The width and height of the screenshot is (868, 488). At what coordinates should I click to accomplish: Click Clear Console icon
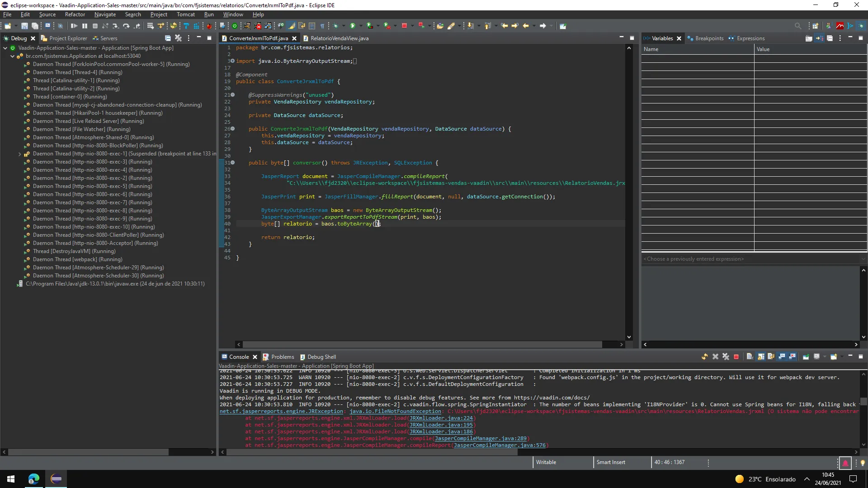[750, 357]
